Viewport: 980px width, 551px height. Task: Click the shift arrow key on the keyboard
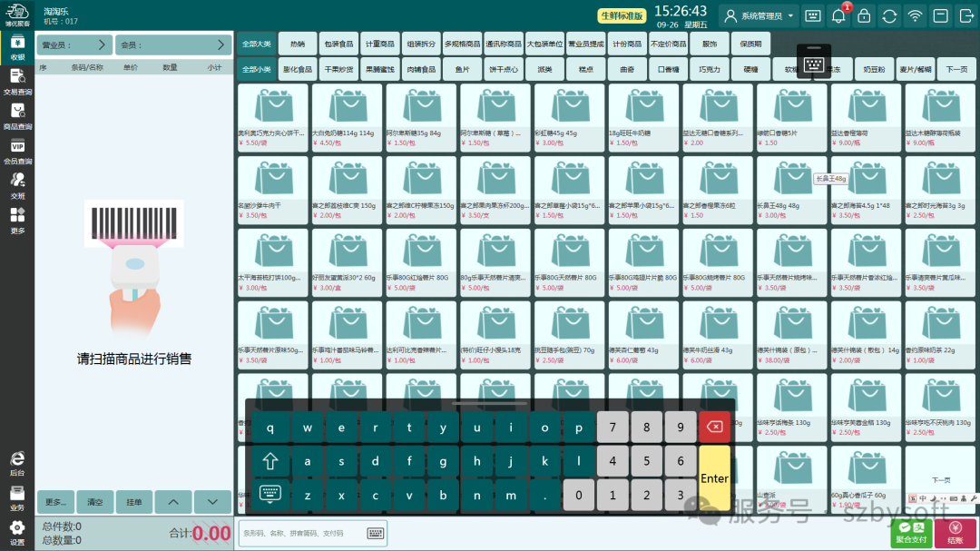click(x=270, y=461)
